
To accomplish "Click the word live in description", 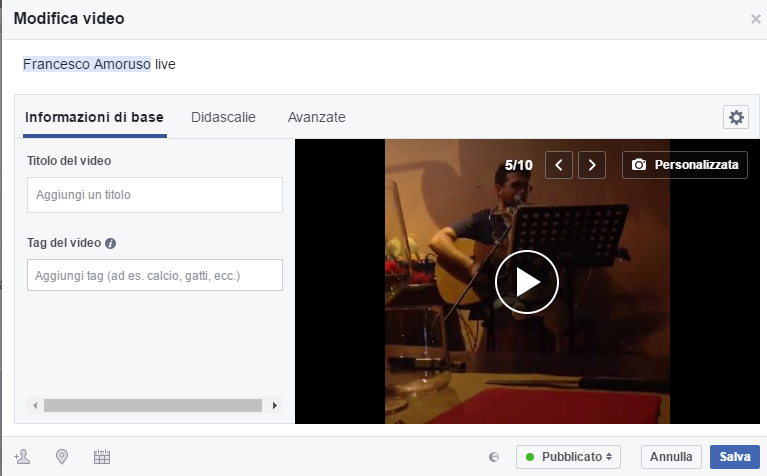I will (x=165, y=64).
